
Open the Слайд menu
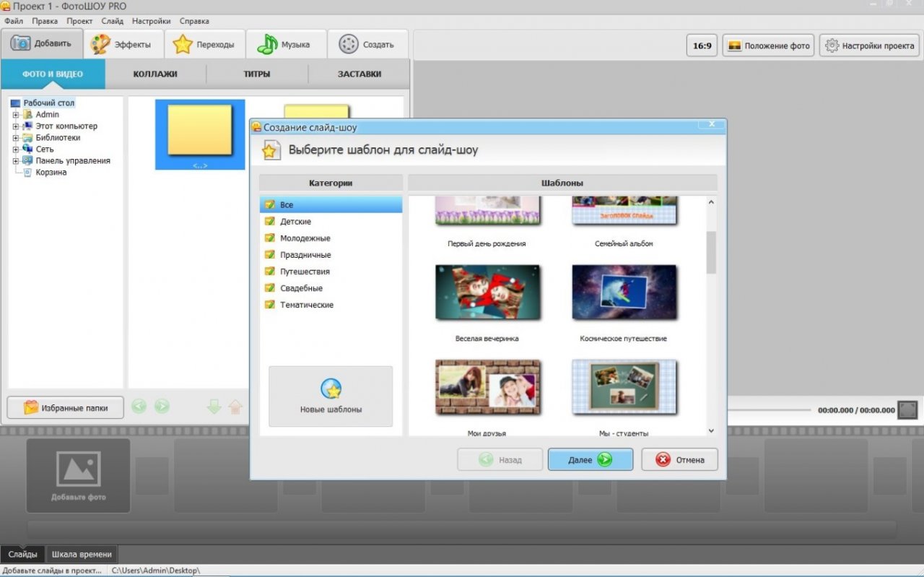(x=112, y=21)
